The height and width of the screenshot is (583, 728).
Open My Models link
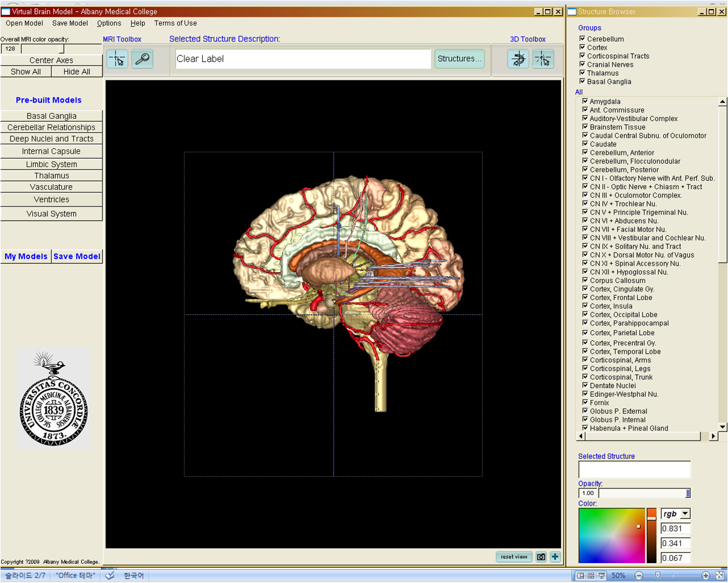click(x=26, y=256)
